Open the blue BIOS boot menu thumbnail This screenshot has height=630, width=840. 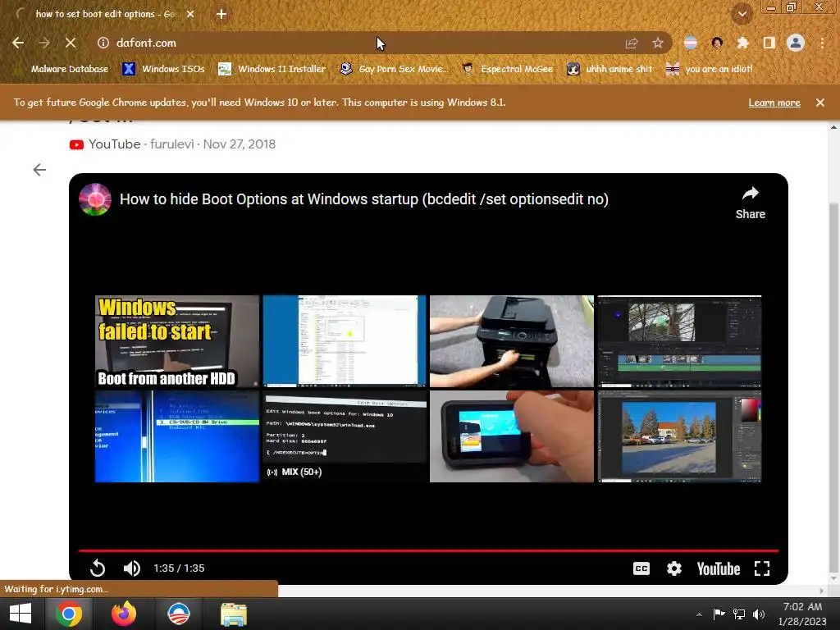pos(177,436)
